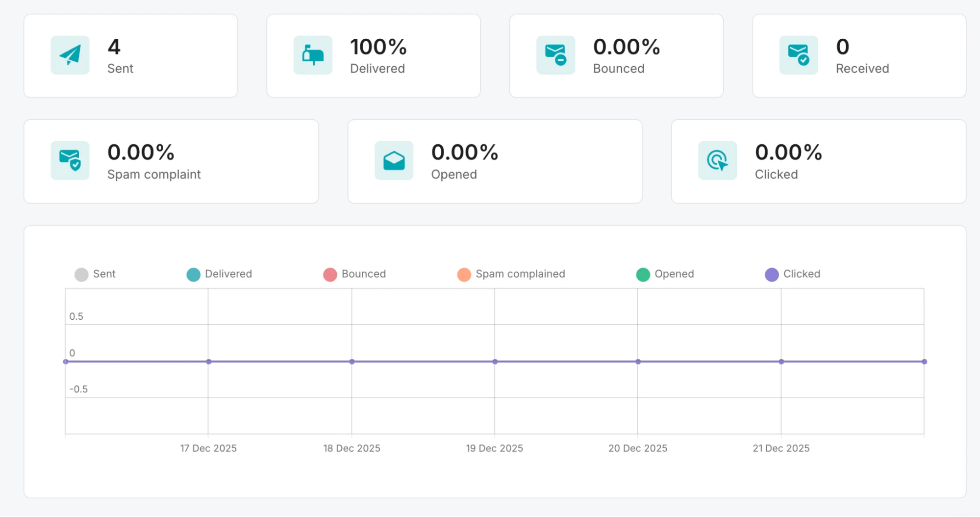
Task: Toggle the Delivered series in the legend
Action: 220,274
